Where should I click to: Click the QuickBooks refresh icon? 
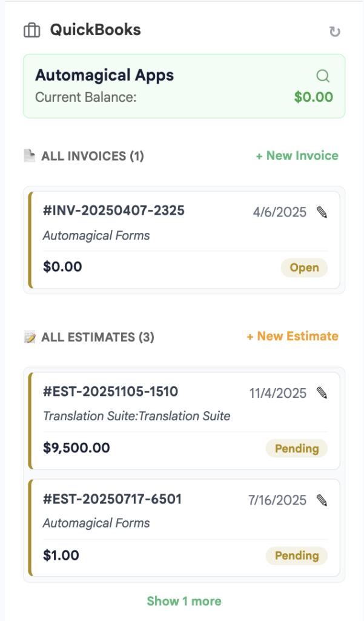(334, 32)
